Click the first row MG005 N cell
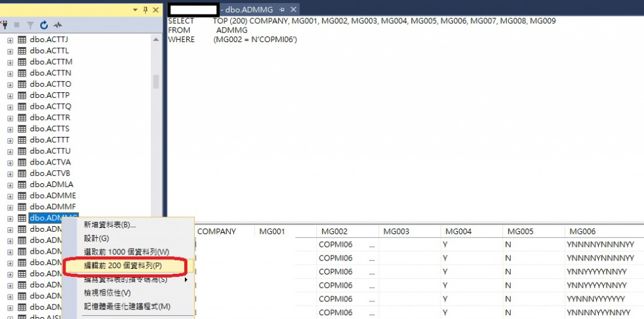644x319 pixels. [x=533, y=245]
